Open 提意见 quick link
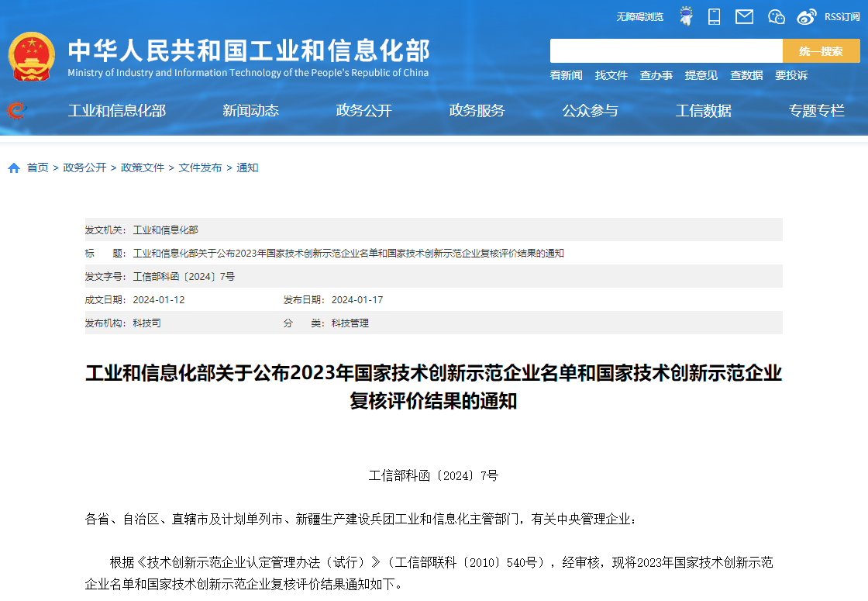The width and height of the screenshot is (868, 601). pyautogui.click(x=701, y=75)
